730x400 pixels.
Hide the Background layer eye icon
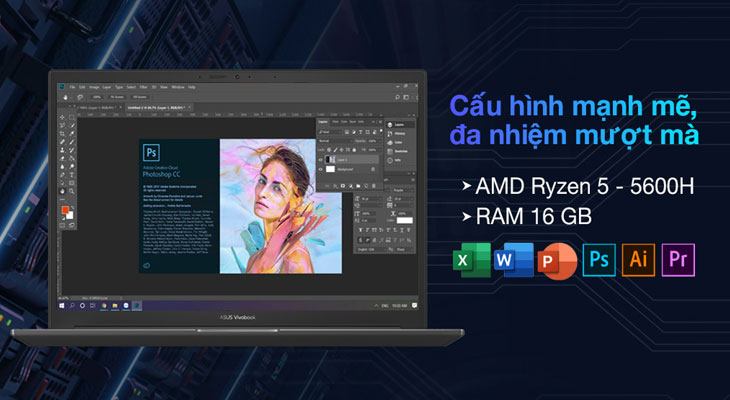point(320,169)
